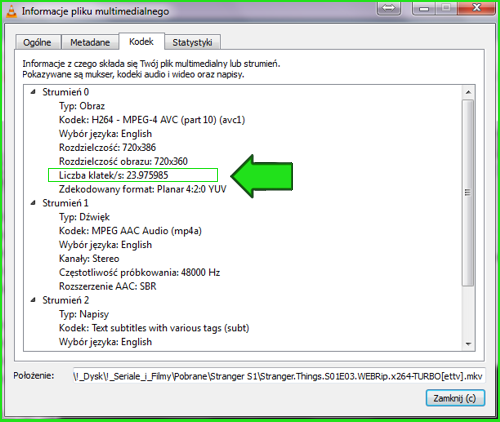Select the 'Typ: Obraz' row

pos(82,106)
